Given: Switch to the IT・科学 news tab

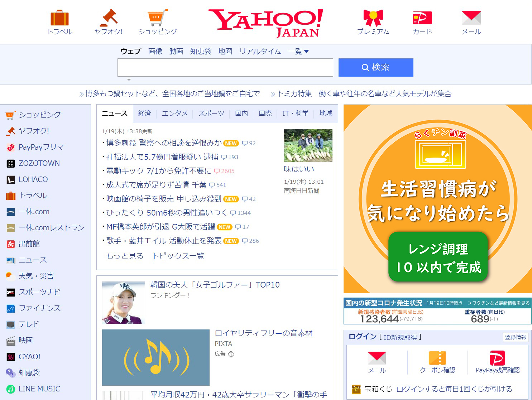Looking at the screenshot, I should (295, 114).
